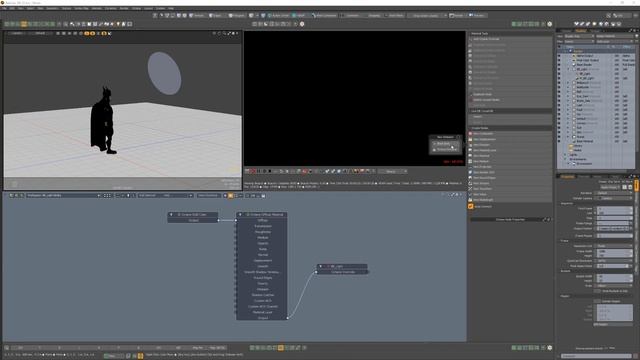Viewport: 640px width, 360px height.
Task: Choose Texture Emission in the popup
Action: pyautogui.click(x=447, y=149)
